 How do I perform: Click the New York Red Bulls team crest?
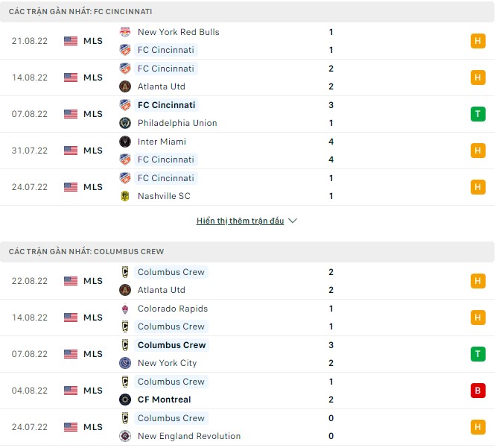(125, 32)
